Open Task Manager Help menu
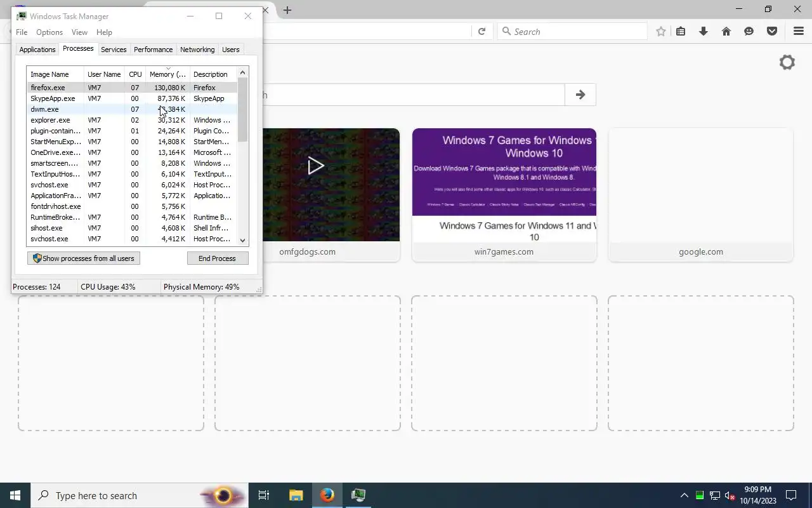This screenshot has height=508, width=812. (x=104, y=32)
